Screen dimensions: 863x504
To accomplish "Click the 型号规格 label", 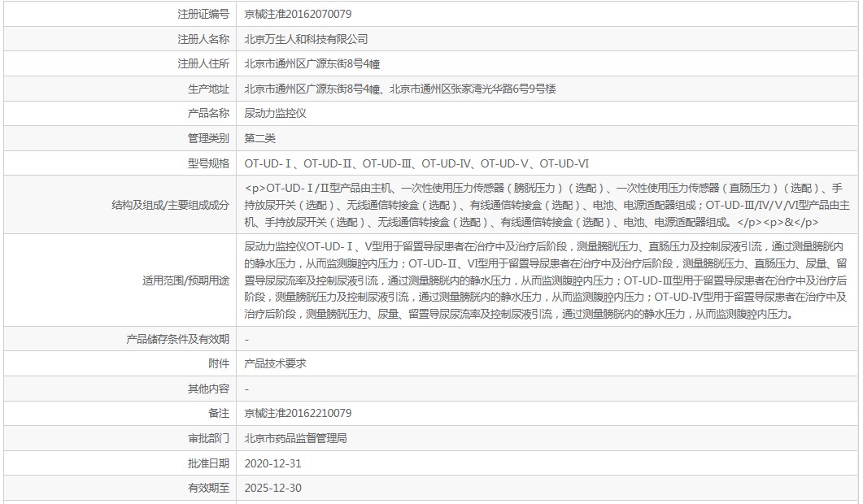I will tap(208, 163).
